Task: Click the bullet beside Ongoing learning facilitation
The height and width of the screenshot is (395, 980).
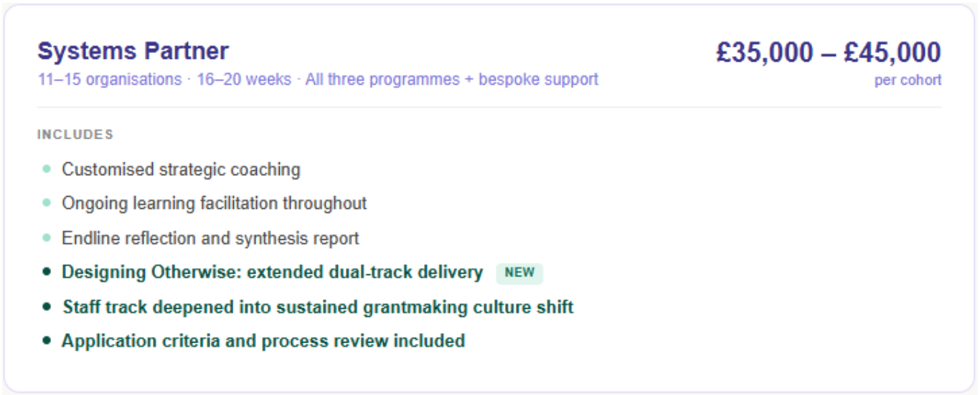Action: 47,203
